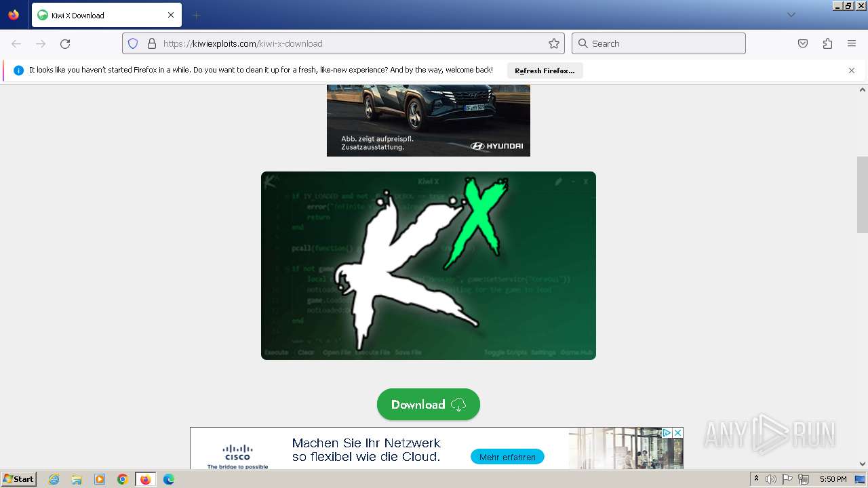Open Action Center flag tray icon
This screenshot has width=868, height=488.
click(x=787, y=479)
